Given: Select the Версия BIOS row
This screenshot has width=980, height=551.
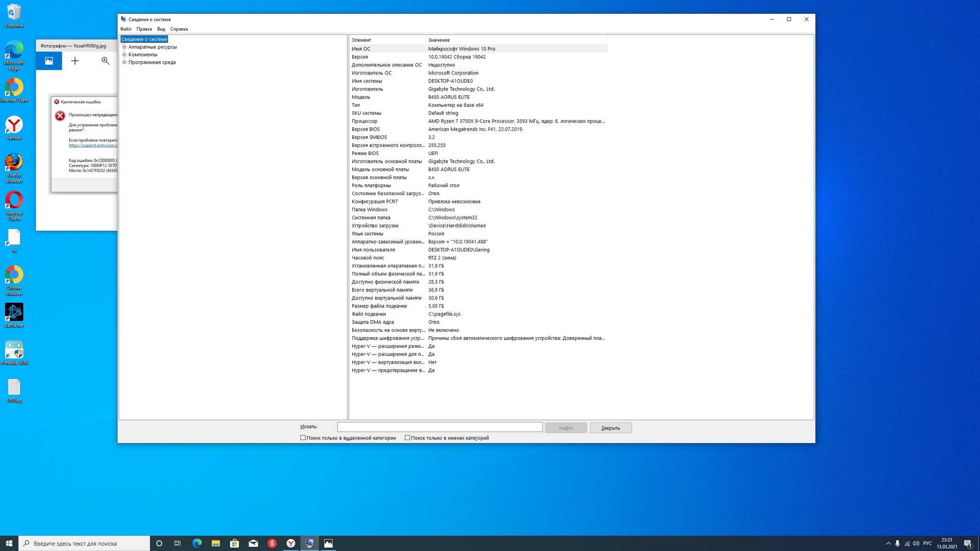Looking at the screenshot, I should [479, 129].
